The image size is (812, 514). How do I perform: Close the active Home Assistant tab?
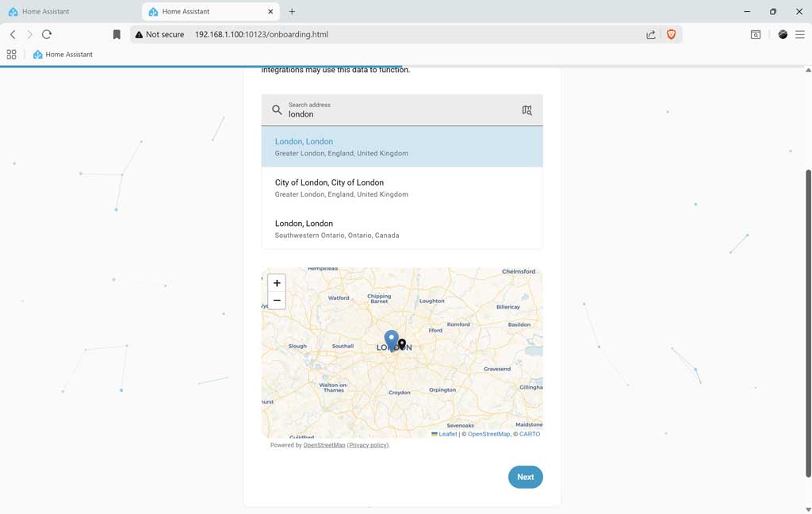pos(270,11)
